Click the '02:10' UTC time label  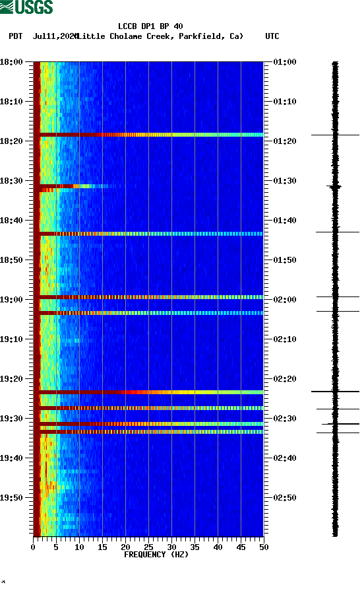coord(285,339)
